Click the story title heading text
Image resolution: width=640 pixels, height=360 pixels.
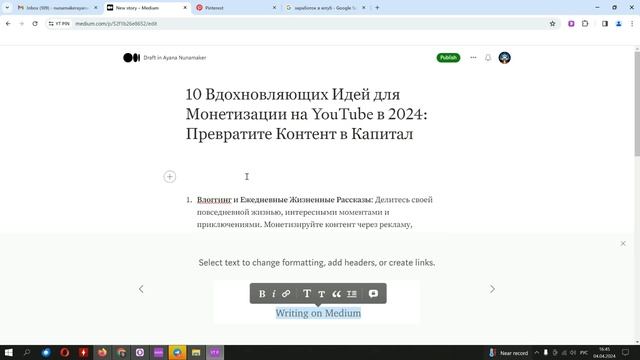coord(306,114)
